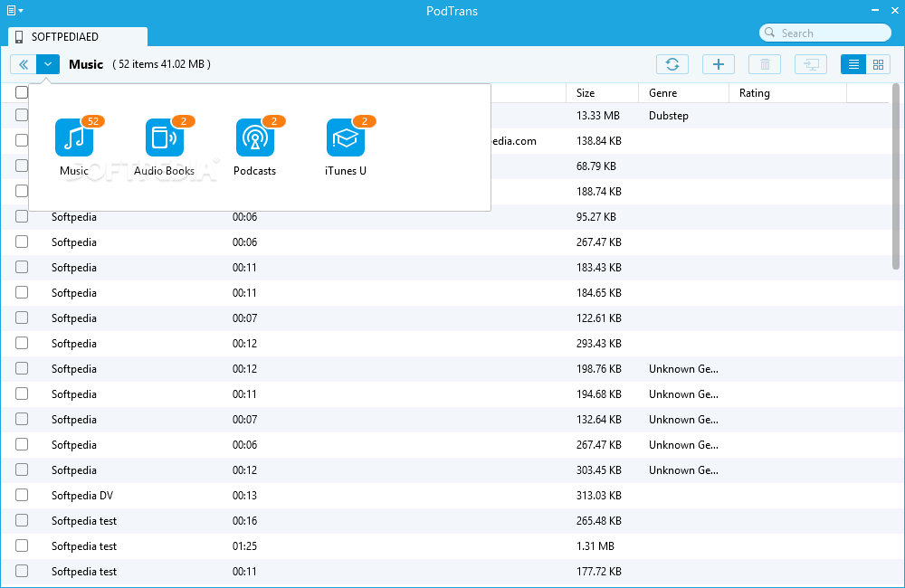Image resolution: width=905 pixels, height=588 pixels.
Task: Close the PodTrans window
Action: point(895,10)
